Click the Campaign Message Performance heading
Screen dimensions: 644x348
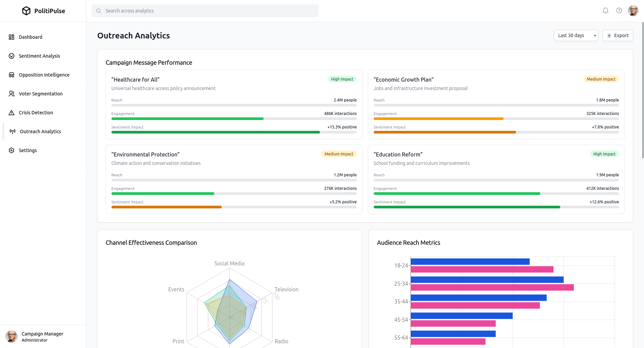[x=149, y=63]
